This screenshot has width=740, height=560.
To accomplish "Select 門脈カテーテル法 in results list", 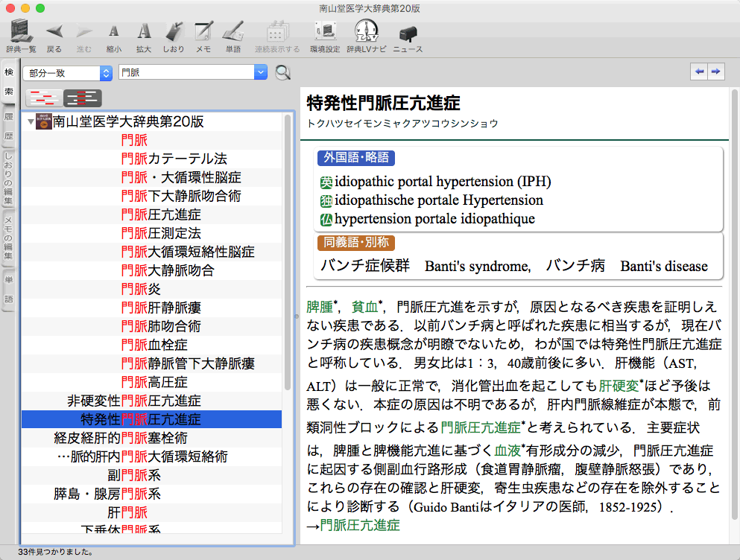I will [174, 159].
